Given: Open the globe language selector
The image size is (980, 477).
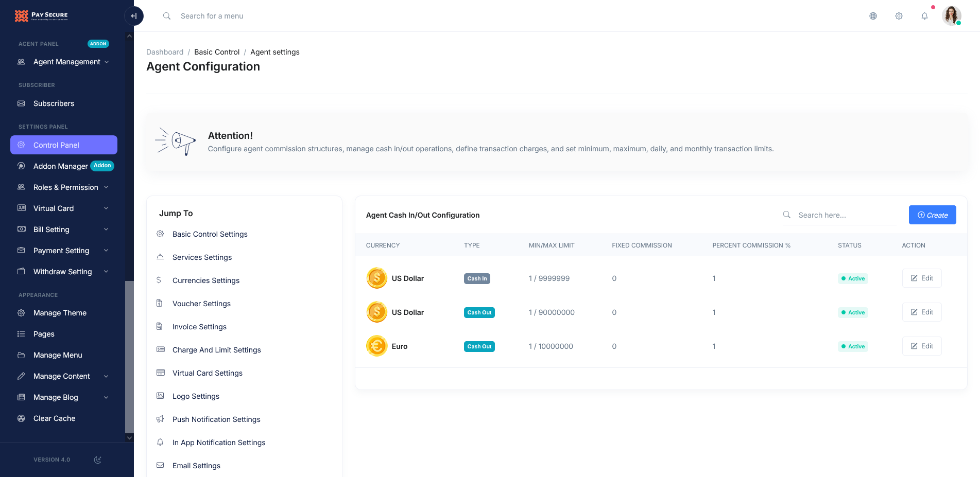Looking at the screenshot, I should (x=873, y=16).
